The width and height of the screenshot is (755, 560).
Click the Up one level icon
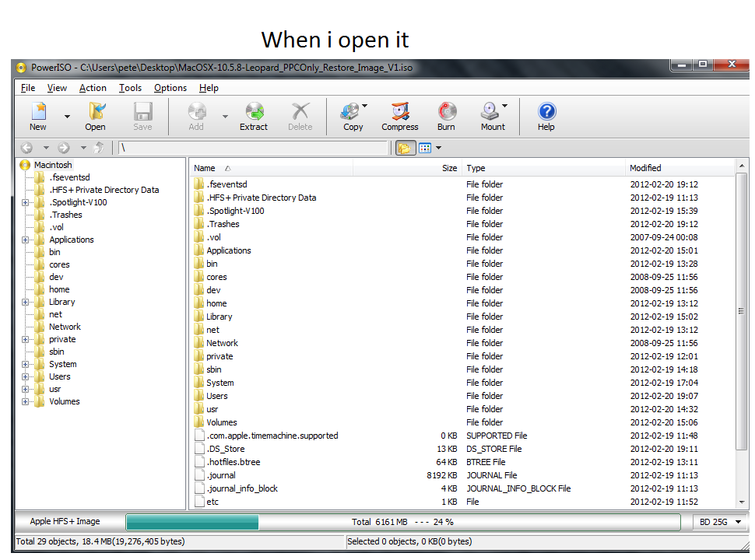(99, 148)
